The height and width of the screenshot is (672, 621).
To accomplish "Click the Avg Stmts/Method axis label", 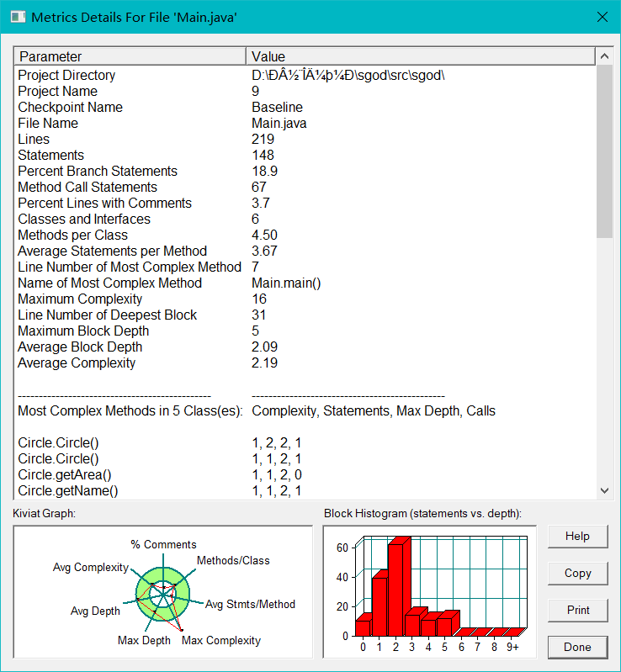I will tap(250, 604).
